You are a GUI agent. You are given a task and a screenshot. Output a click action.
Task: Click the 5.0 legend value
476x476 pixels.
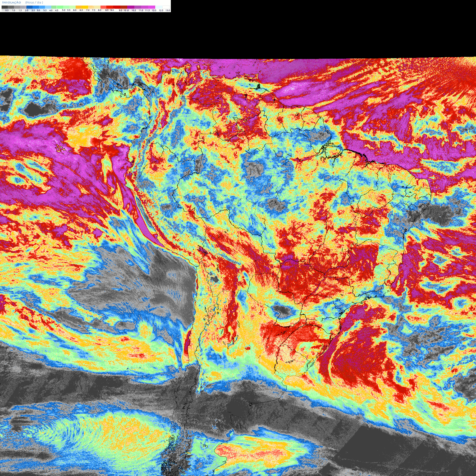tap(63, 10)
